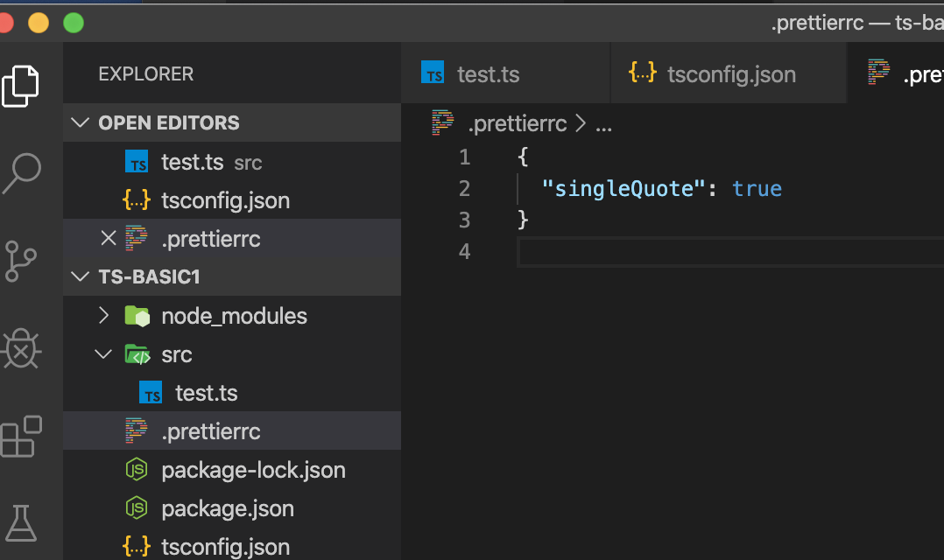The height and width of the screenshot is (560, 944).
Task: Collapse the src folder
Action: (103, 354)
